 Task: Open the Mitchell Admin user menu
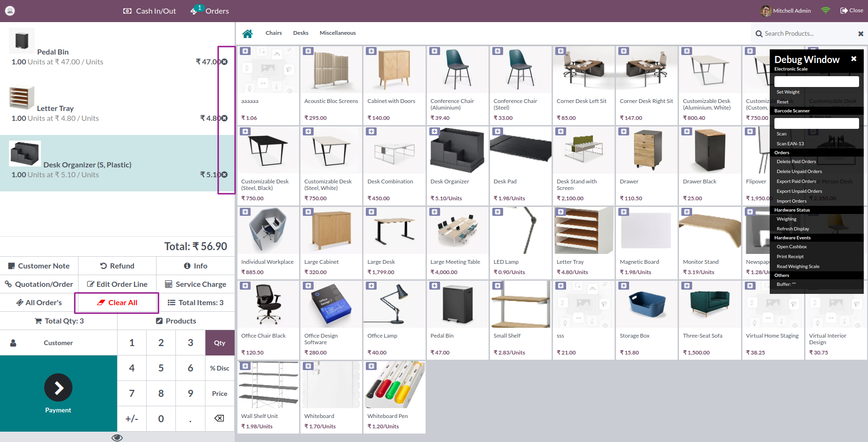[x=786, y=10]
